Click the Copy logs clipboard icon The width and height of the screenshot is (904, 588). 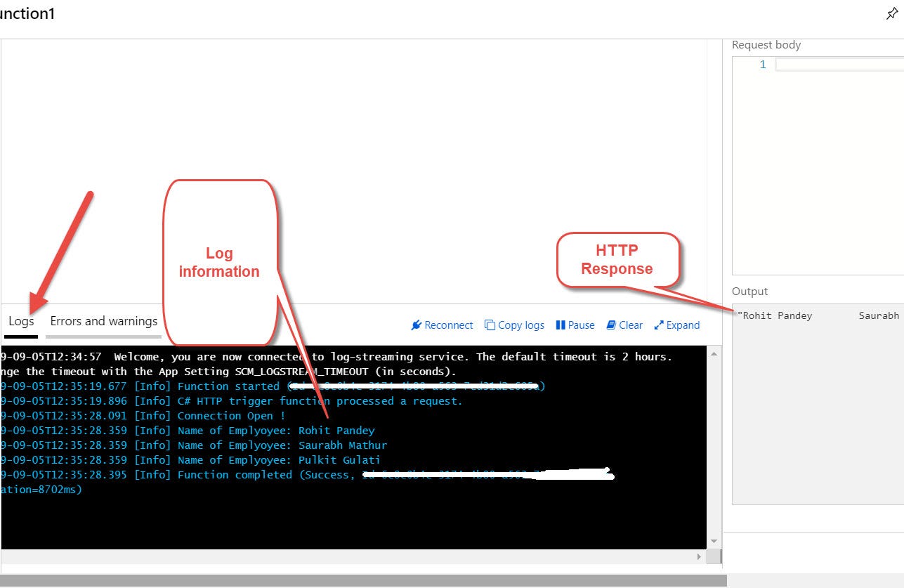coord(490,325)
